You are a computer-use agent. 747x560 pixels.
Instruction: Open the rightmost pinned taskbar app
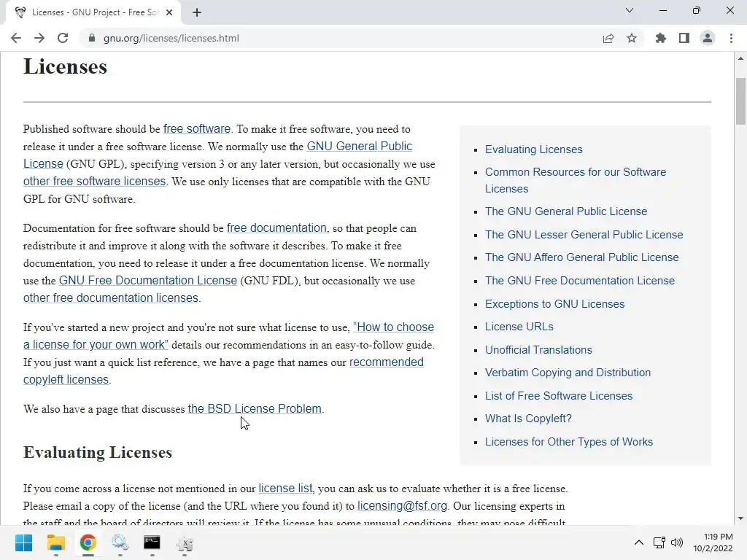point(185,542)
